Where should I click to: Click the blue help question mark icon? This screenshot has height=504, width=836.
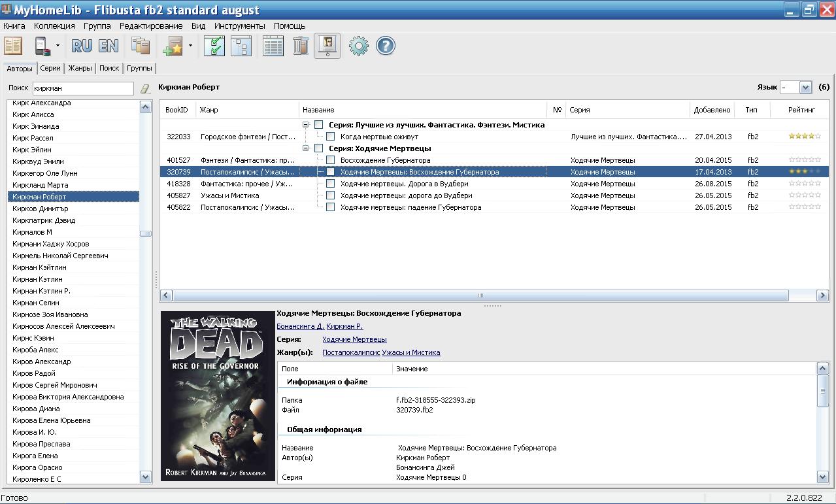(386, 46)
